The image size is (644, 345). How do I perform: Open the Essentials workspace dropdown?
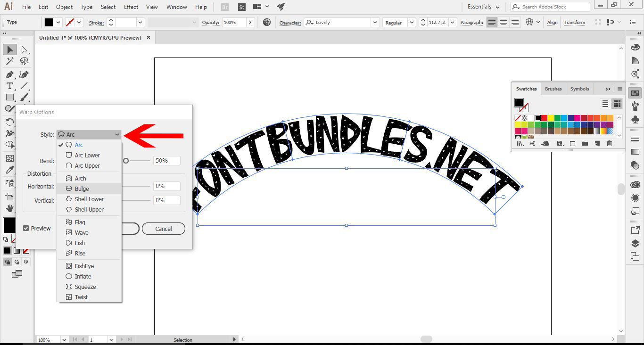[483, 7]
